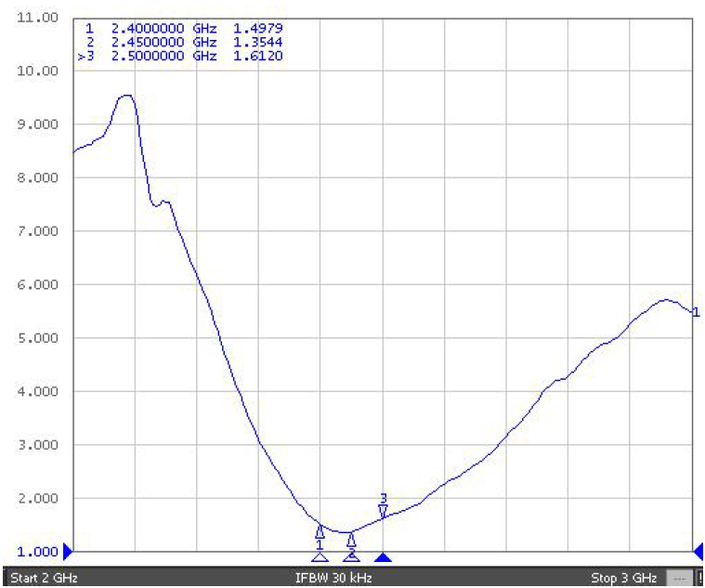Click the dashed status box in status bar
Viewport: 705px width, 588px height.
click(680, 579)
